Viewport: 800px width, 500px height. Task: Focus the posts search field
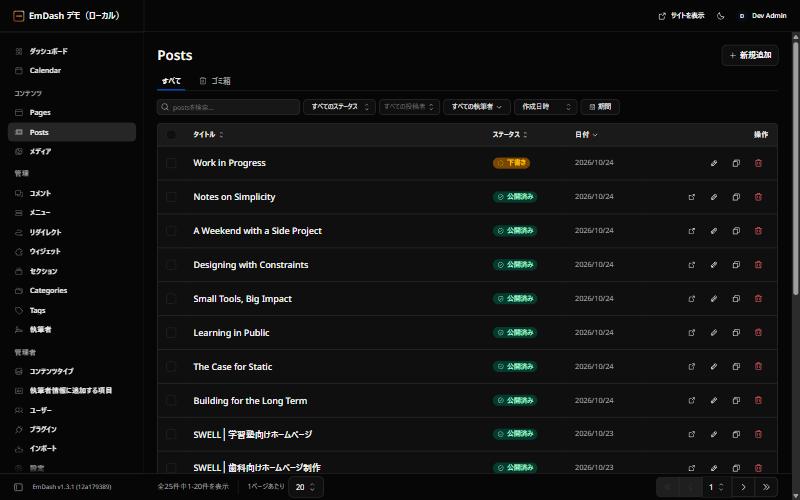point(229,107)
